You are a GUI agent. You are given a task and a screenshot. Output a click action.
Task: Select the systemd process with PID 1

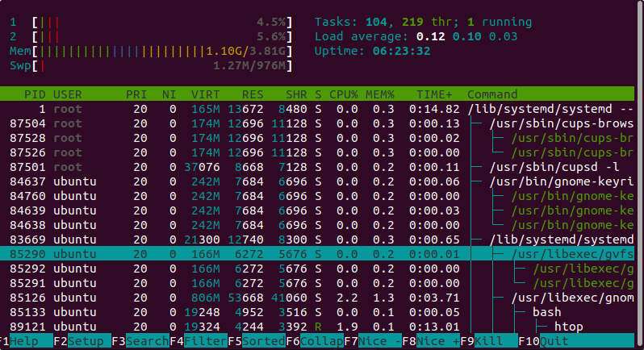[x=322, y=109]
